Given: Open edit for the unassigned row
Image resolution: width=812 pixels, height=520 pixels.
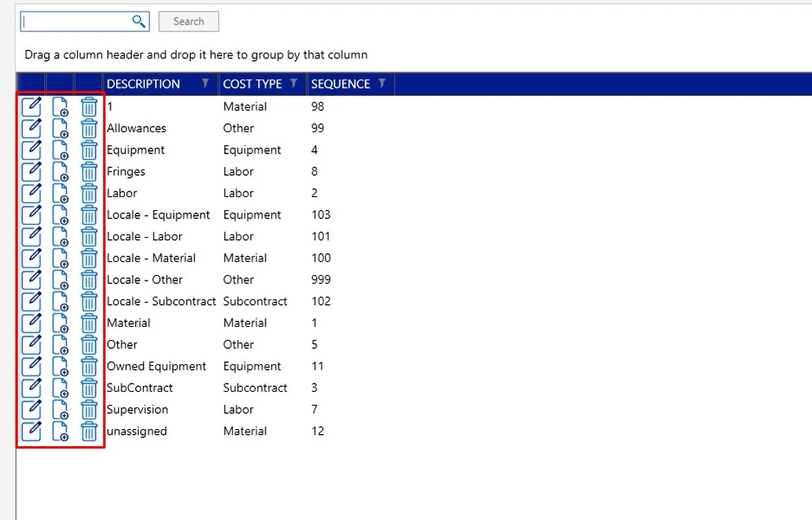Looking at the screenshot, I should pos(31,432).
